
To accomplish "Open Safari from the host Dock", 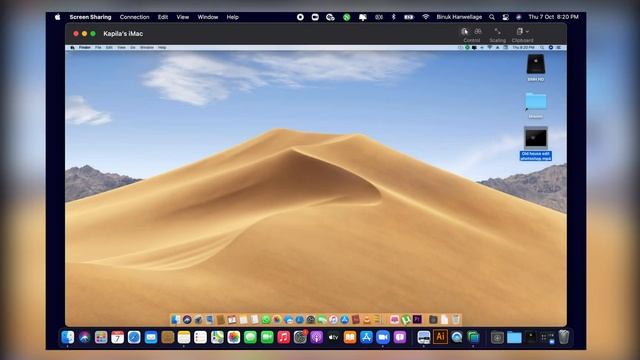I will point(134,337).
